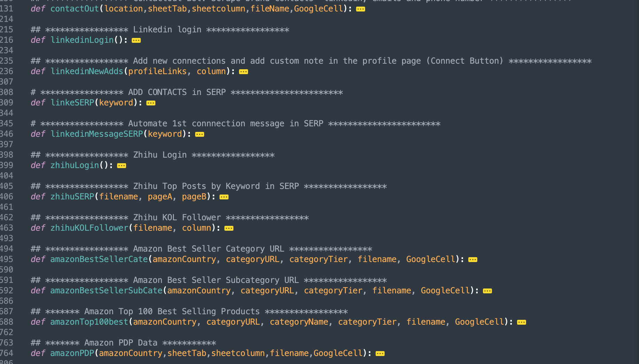
Task: Expand folded contactOut function body
Action: pos(361,9)
